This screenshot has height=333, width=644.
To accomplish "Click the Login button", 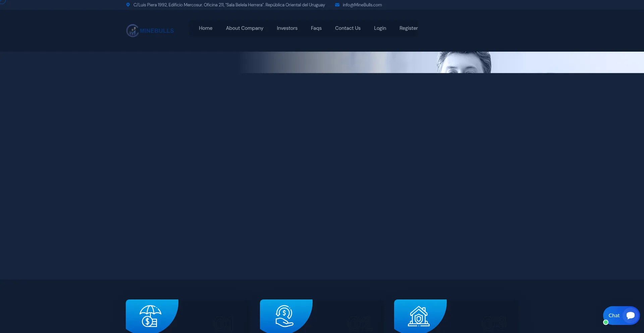I will (x=380, y=28).
